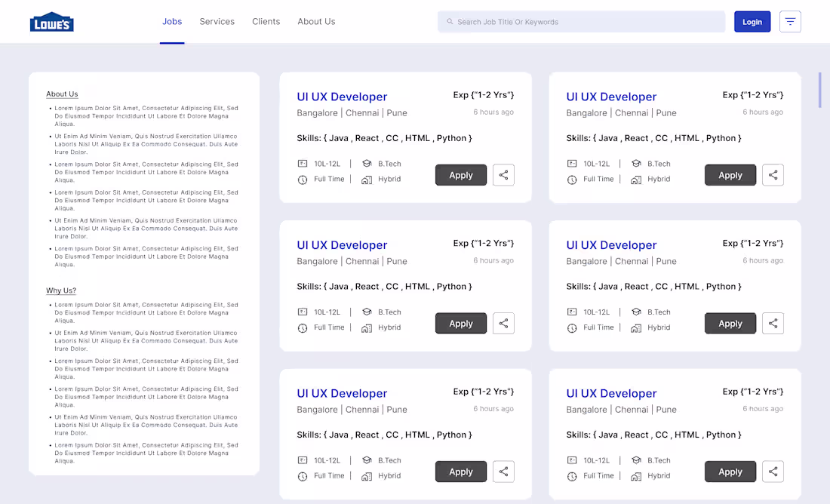Click the Login button

coord(752,21)
